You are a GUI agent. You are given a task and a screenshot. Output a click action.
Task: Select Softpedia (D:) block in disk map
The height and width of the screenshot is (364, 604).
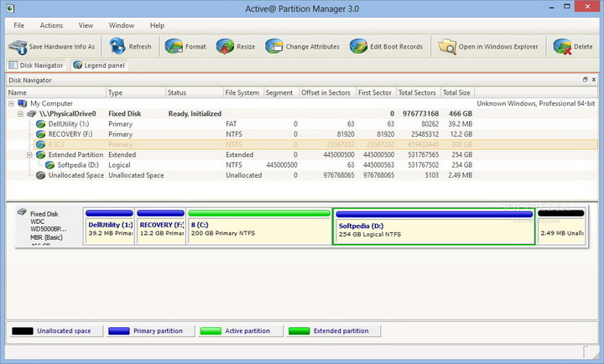(434, 227)
